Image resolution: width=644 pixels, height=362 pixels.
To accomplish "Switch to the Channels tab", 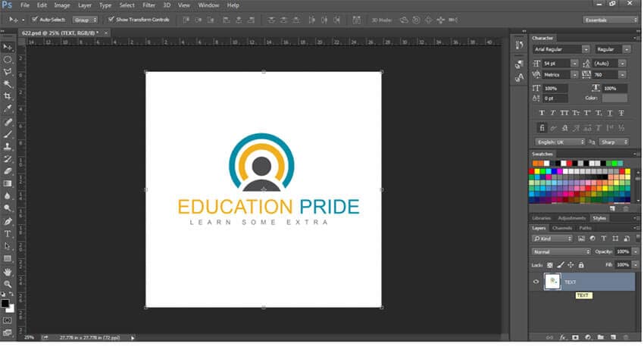I will click(562, 228).
